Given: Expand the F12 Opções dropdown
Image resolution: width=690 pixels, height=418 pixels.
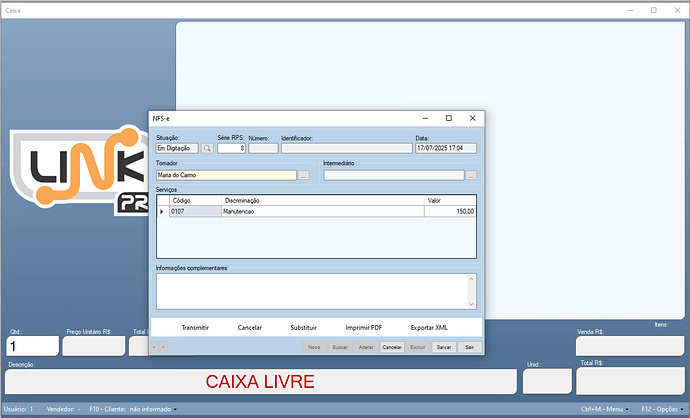Looking at the screenshot, I should point(664,409).
